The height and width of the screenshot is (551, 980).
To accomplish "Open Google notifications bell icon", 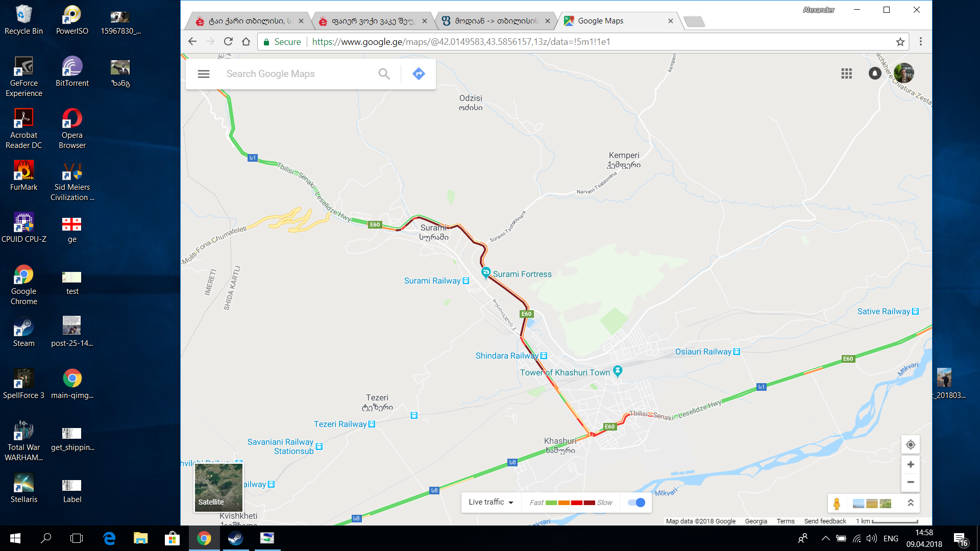I will pos(875,73).
